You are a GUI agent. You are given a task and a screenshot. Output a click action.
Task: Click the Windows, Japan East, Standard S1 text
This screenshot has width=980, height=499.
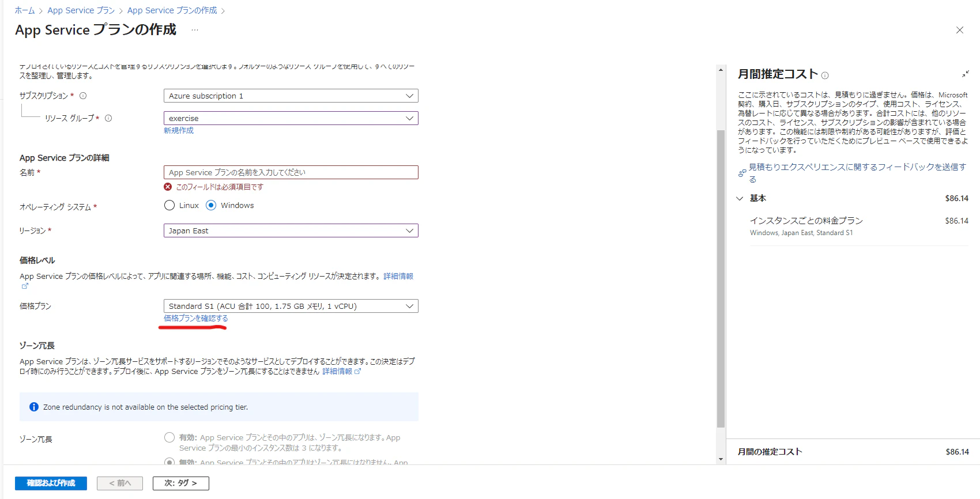coord(801,233)
